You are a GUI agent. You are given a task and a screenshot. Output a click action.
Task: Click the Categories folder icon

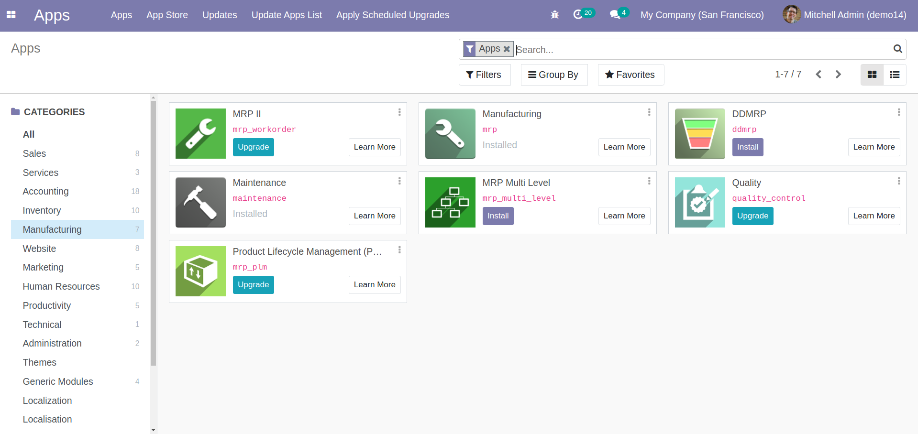pyautogui.click(x=15, y=111)
